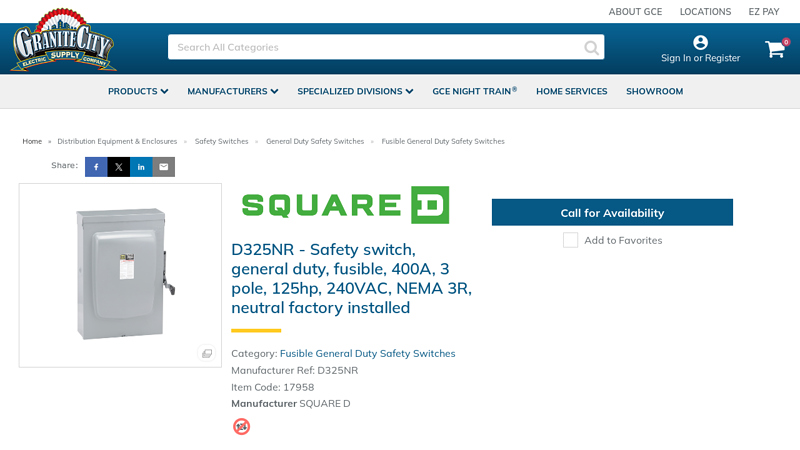Open the GCE Night Train menu item

(474, 91)
